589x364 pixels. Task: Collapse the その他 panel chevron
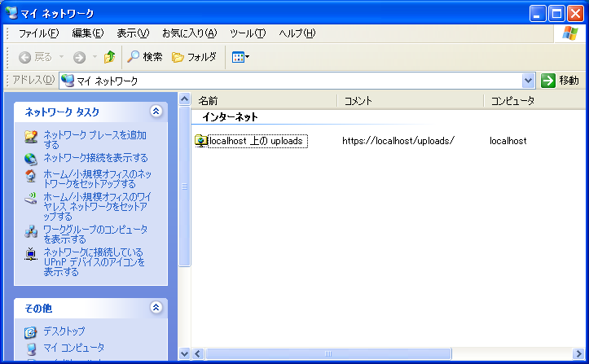pos(156,307)
